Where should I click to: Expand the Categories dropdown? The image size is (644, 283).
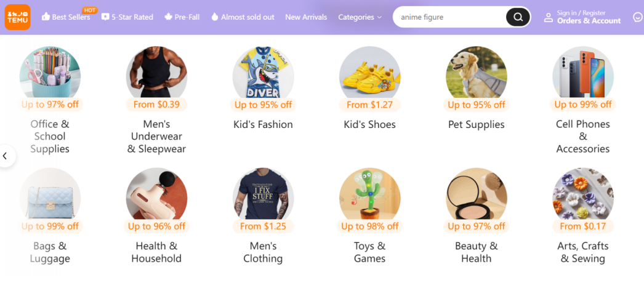pos(360,17)
